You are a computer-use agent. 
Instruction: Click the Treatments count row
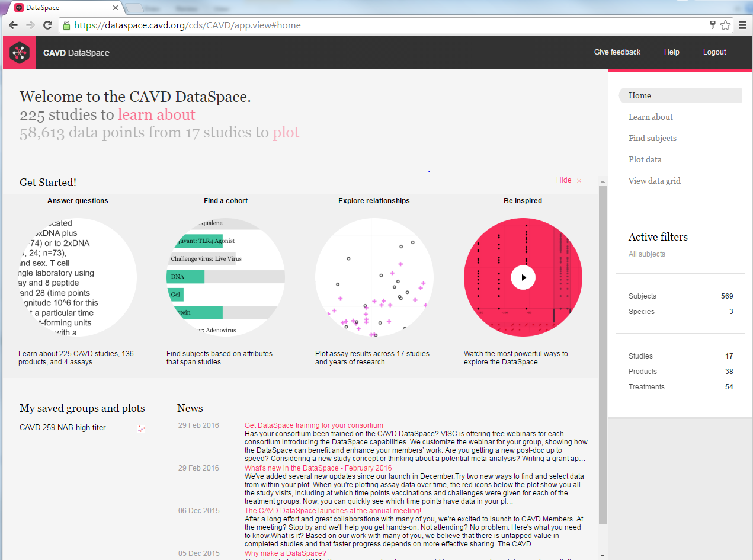[681, 387]
